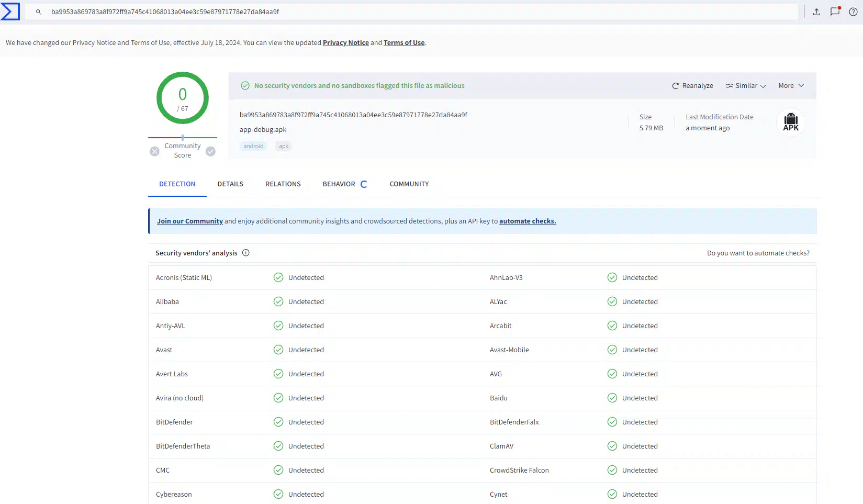Viewport: 863px width, 504px height.
Task: Select the file hash text in summary
Action: tap(353, 115)
